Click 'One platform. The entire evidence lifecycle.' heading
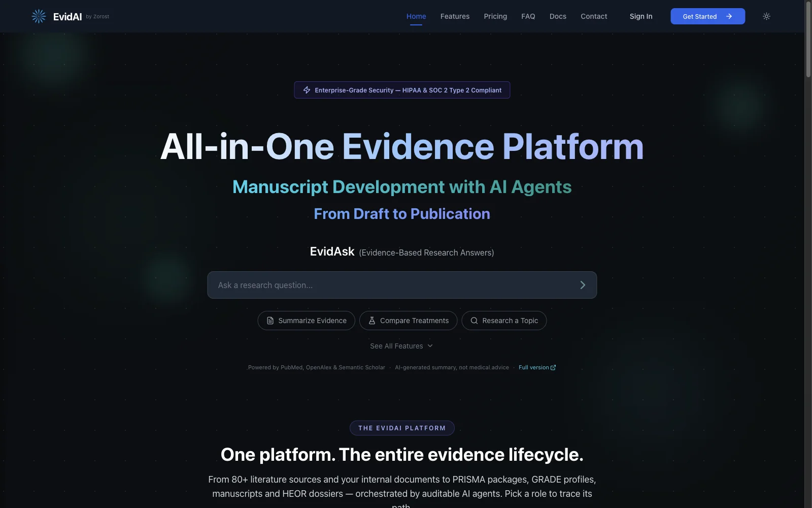Screen dimensions: 812x508 (x=402, y=454)
